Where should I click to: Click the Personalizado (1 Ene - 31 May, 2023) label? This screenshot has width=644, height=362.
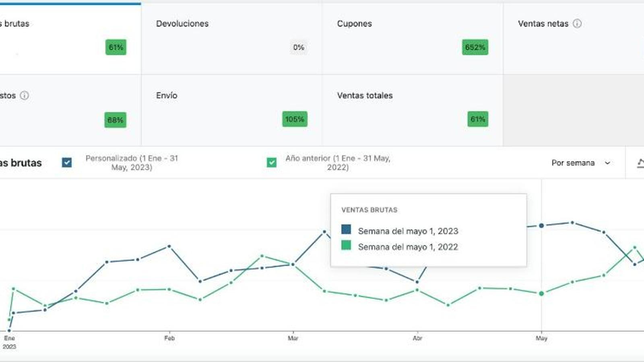132,162
